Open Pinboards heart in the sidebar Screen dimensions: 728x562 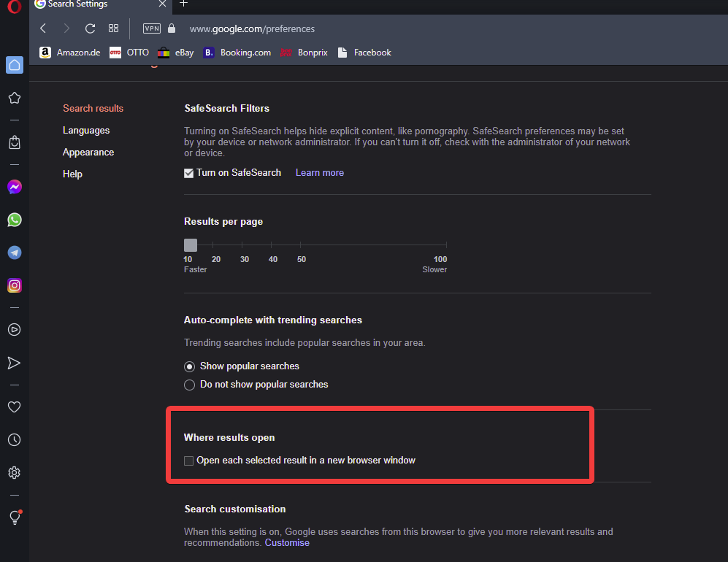15,407
